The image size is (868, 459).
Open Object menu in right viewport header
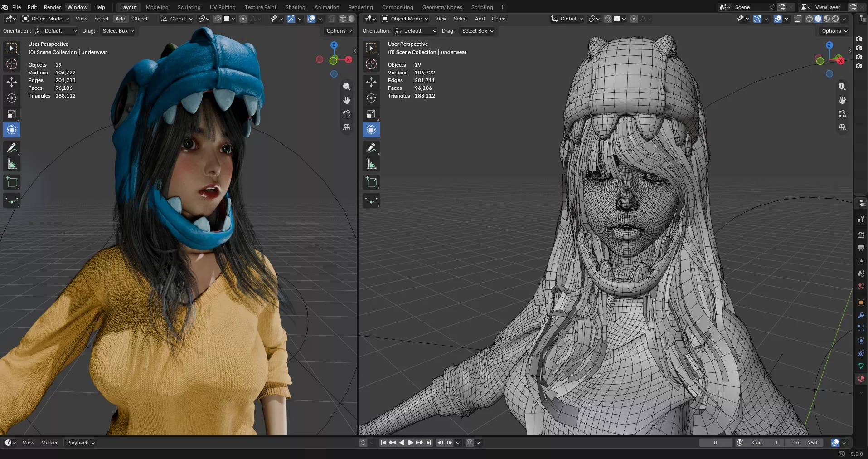(499, 19)
